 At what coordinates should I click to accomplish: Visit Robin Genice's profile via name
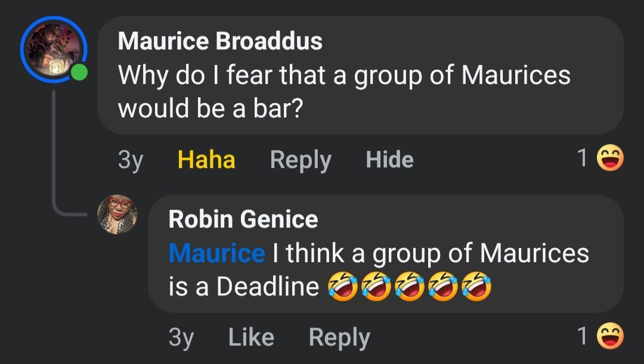click(x=243, y=219)
